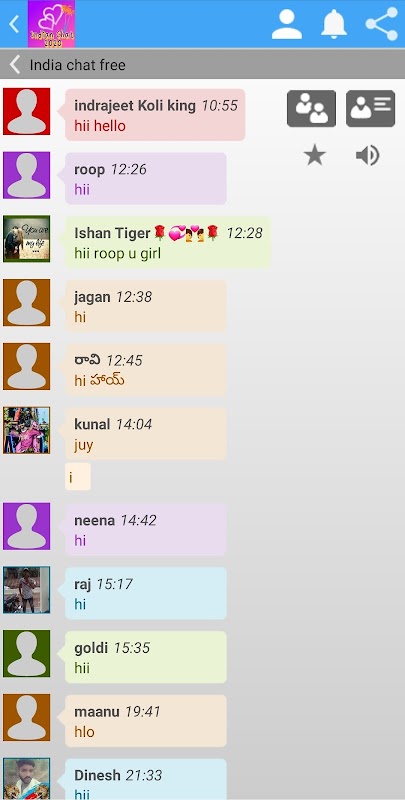Tap maanu's hlo message bubble
The image size is (405, 800).
pos(146,721)
